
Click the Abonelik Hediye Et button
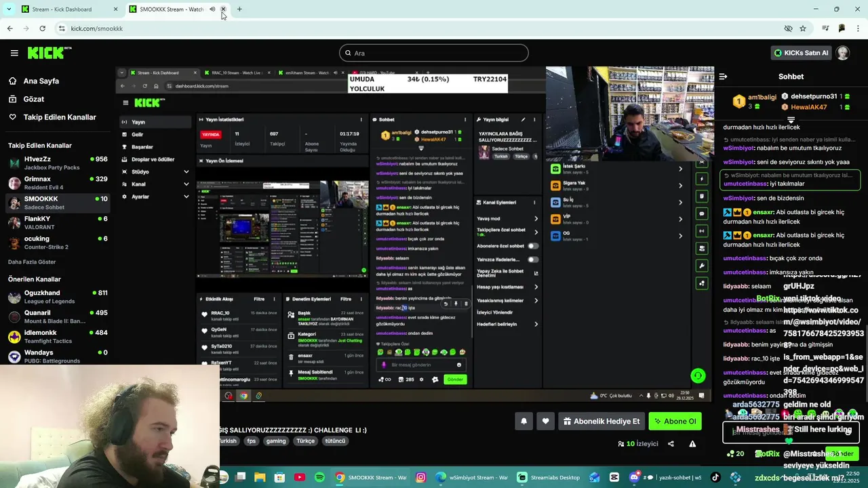click(x=601, y=421)
